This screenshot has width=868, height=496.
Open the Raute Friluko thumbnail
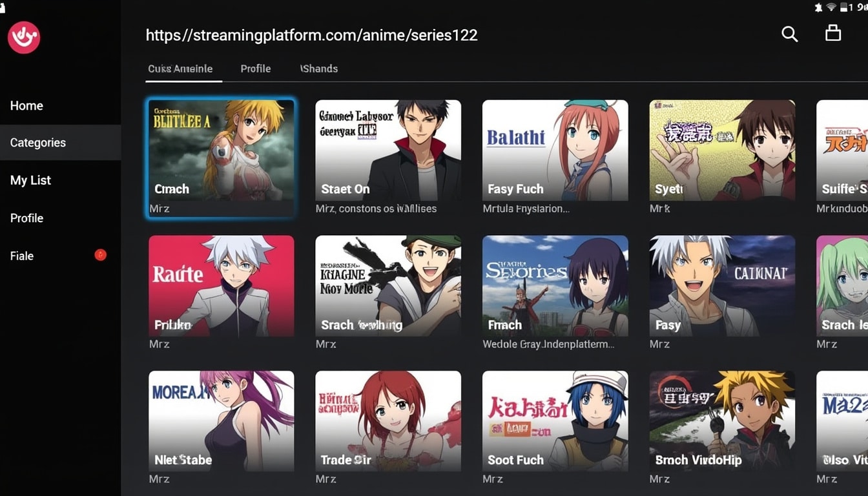(x=221, y=285)
